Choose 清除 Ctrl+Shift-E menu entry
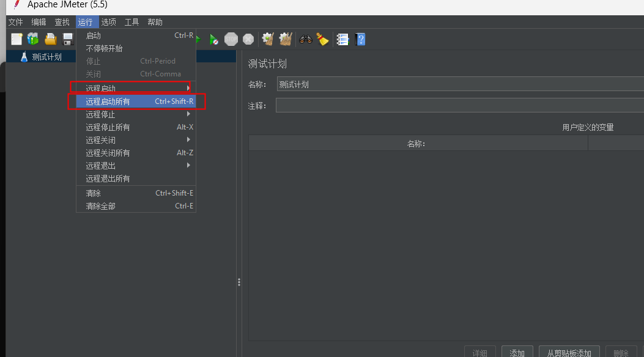 (x=136, y=193)
